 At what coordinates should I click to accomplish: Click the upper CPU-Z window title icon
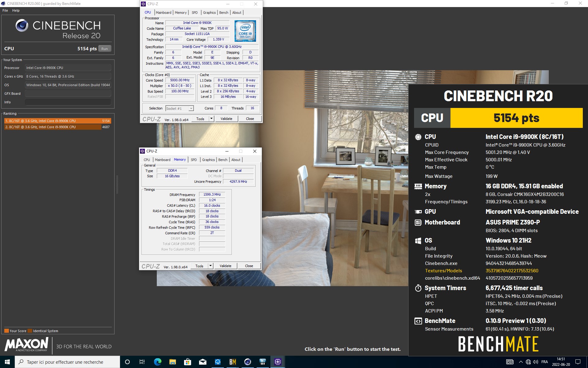pos(143,4)
